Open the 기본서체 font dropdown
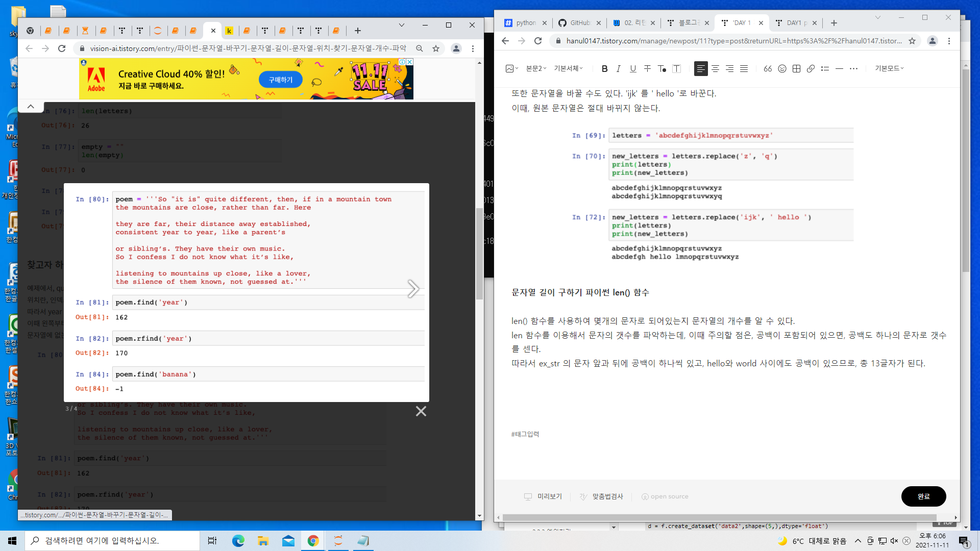Image resolution: width=980 pixels, height=551 pixels. tap(568, 68)
